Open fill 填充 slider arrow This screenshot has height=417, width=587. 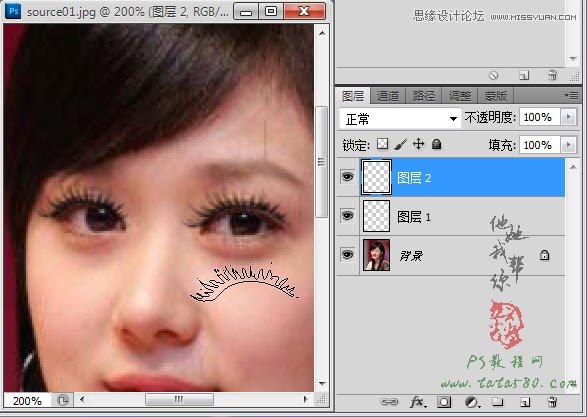[569, 144]
